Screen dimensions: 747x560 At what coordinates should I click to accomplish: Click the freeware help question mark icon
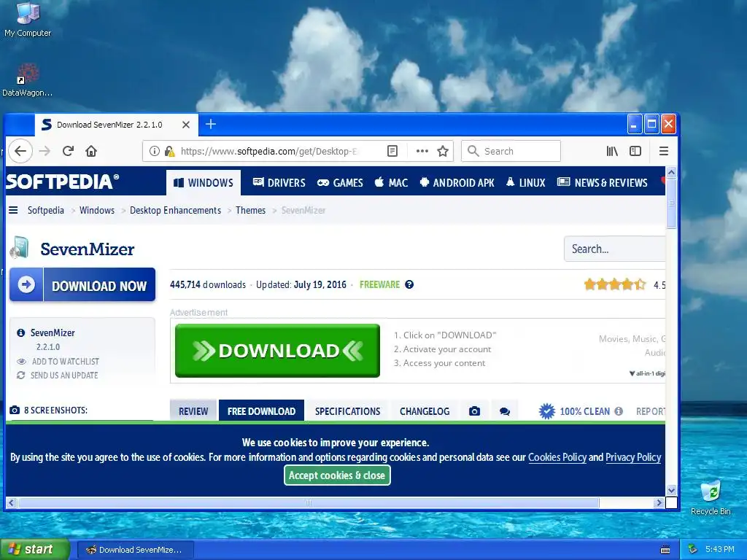[x=409, y=284]
